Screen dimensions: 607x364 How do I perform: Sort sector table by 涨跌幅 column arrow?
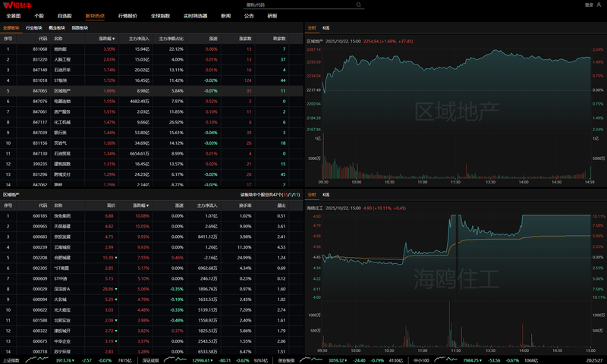[113, 39]
